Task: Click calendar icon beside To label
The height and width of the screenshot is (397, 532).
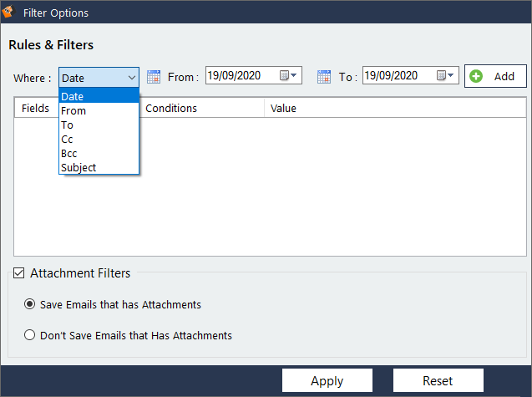Action: point(325,77)
